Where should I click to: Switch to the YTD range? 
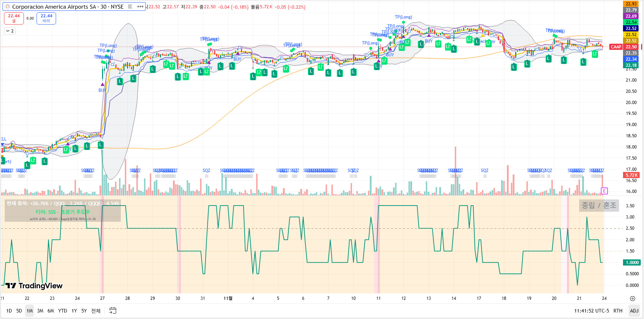click(x=63, y=311)
